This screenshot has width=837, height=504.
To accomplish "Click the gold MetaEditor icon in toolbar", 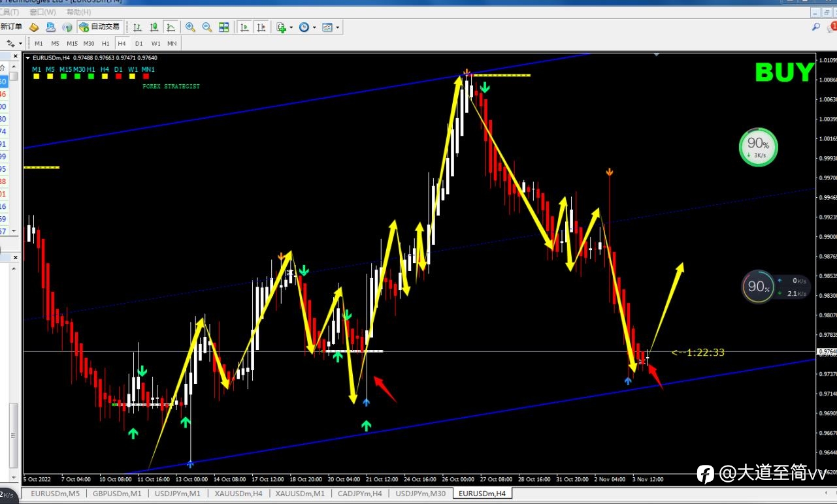I will [x=34, y=27].
